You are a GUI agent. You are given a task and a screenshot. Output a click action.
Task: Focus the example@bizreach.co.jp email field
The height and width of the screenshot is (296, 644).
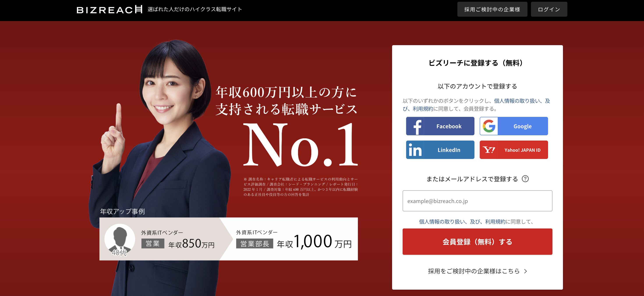[x=477, y=201]
